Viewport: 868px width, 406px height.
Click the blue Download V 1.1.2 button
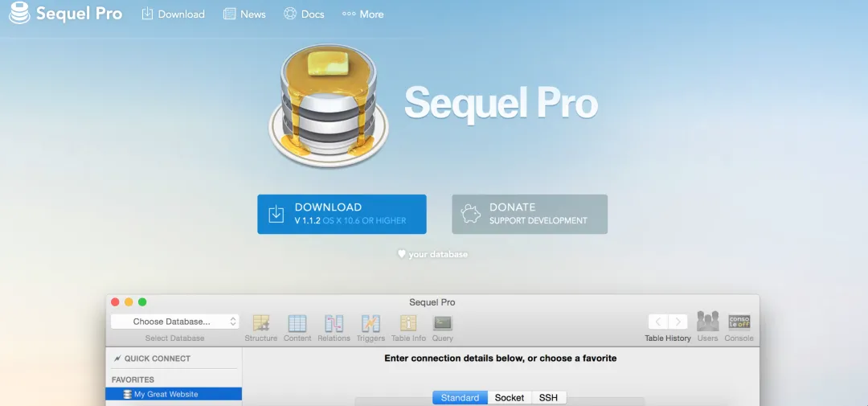click(x=342, y=214)
